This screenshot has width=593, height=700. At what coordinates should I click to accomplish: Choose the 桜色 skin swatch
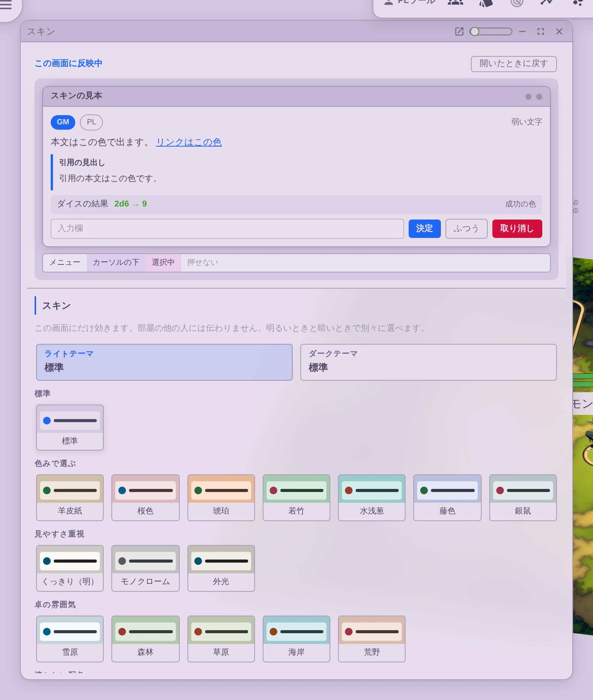[x=146, y=498]
